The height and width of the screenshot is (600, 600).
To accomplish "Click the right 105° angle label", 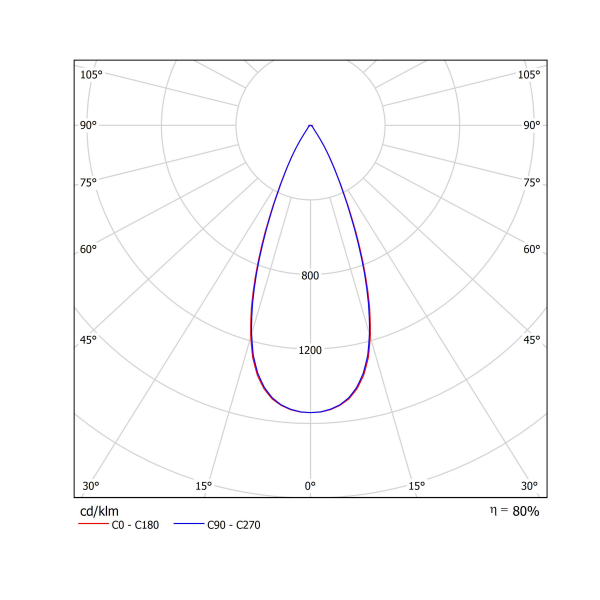I will (x=529, y=74).
